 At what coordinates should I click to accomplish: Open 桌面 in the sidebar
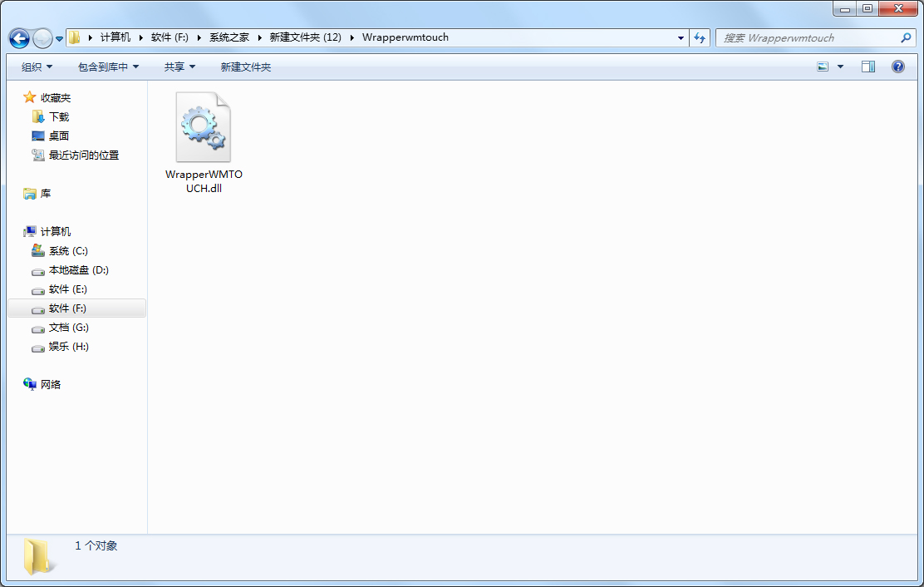pyautogui.click(x=59, y=136)
